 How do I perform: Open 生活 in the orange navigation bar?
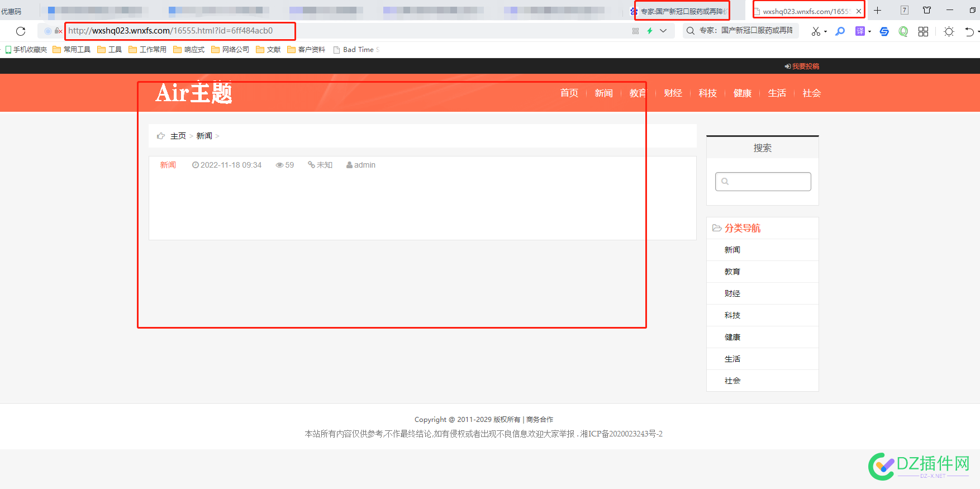777,93
